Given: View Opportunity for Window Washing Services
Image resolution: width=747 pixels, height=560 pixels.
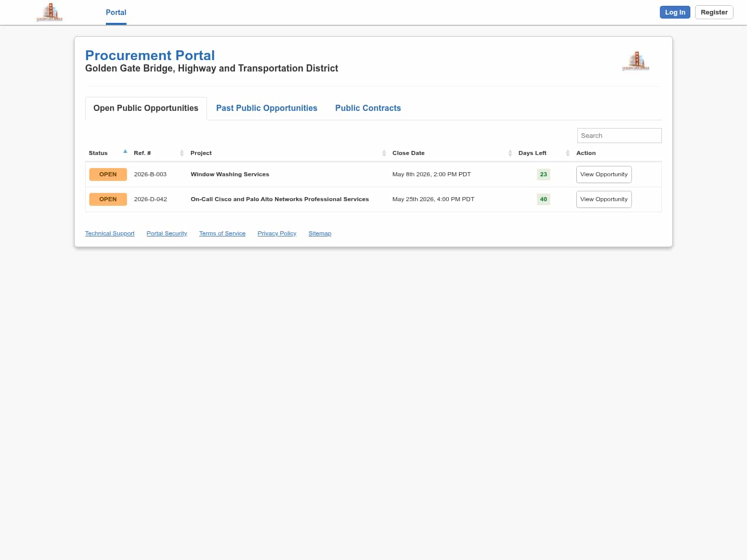Looking at the screenshot, I should coord(604,174).
